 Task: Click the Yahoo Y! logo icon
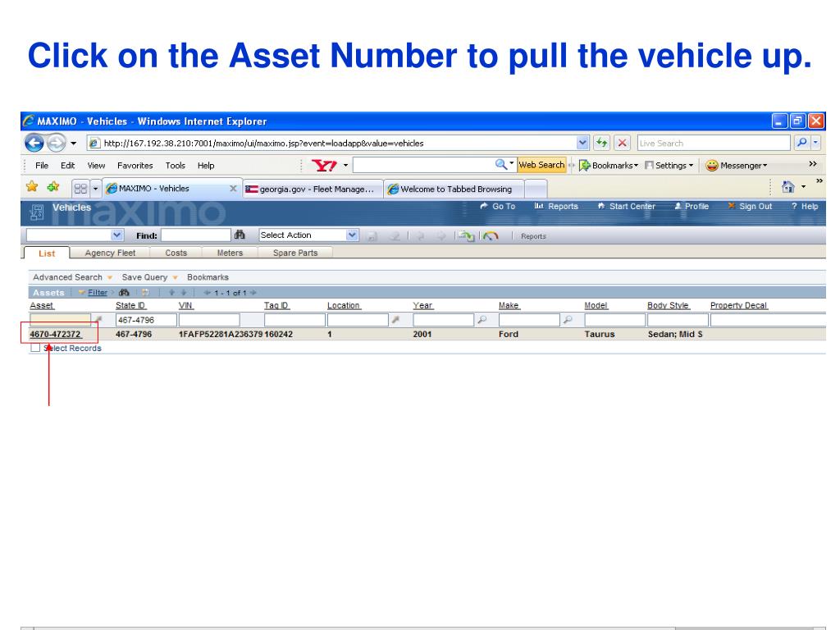point(323,165)
